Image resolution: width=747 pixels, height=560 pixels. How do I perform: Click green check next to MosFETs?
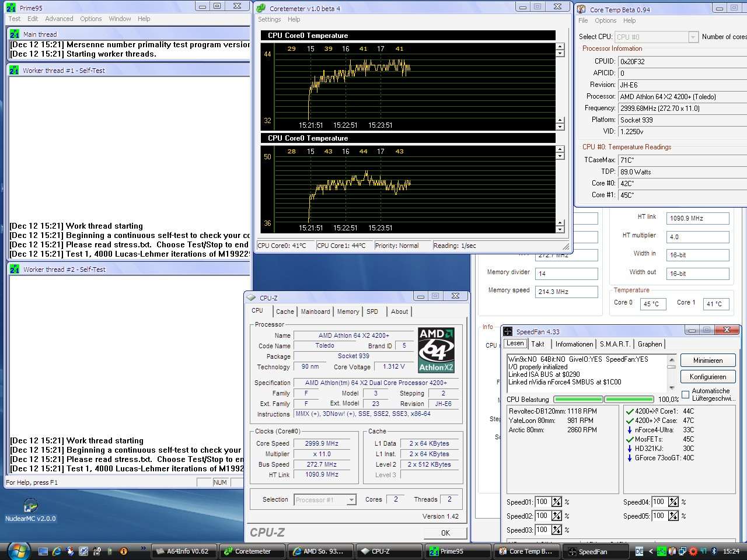point(630,439)
